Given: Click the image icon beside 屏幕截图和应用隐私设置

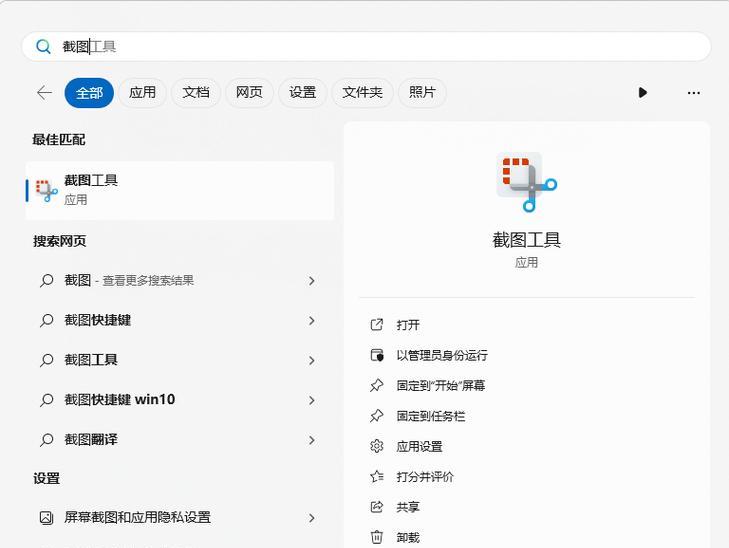Looking at the screenshot, I should (46, 518).
